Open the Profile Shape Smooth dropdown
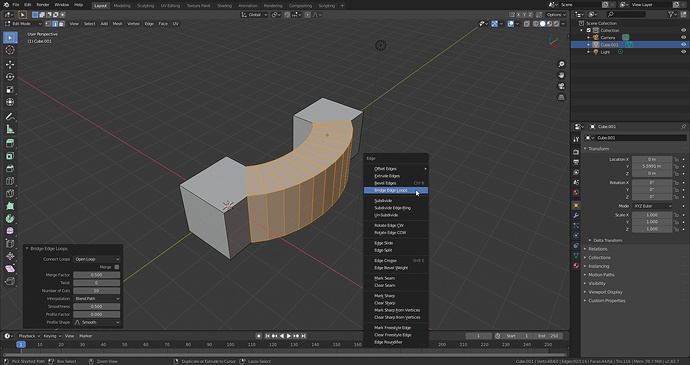Screen dimensions: 690x365 96,323
